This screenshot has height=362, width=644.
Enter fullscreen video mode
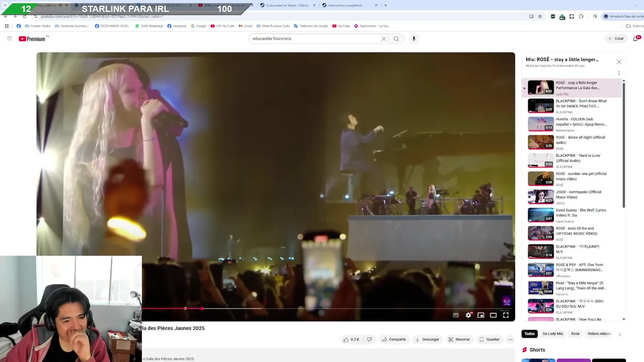(506, 315)
